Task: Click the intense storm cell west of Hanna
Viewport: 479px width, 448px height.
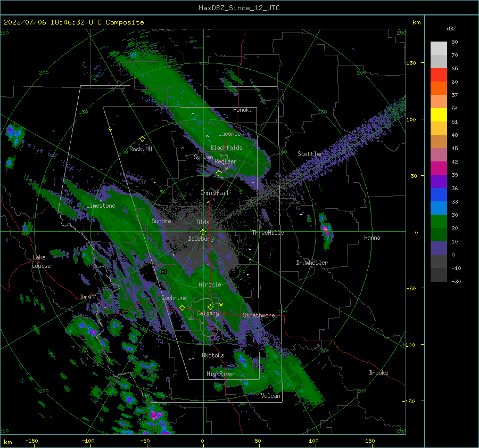Action: pos(326,230)
